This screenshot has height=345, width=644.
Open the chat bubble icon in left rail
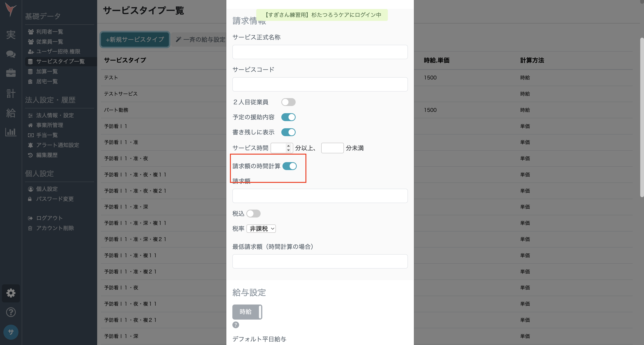click(x=11, y=54)
